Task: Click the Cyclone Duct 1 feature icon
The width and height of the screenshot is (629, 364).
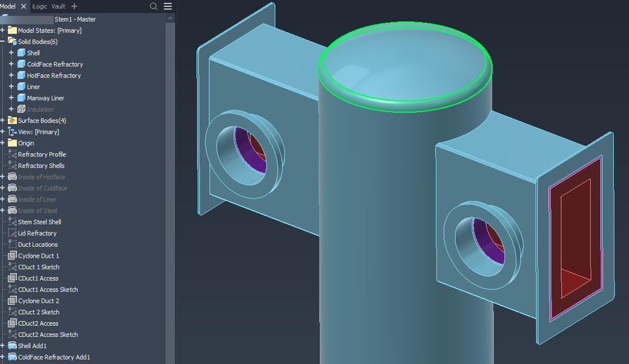Action: [x=13, y=255]
